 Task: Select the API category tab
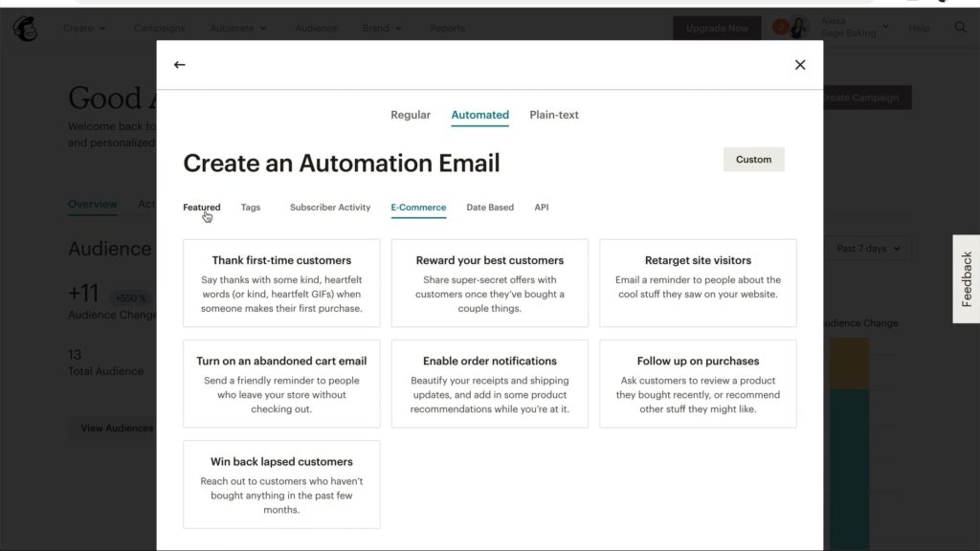pyautogui.click(x=542, y=208)
